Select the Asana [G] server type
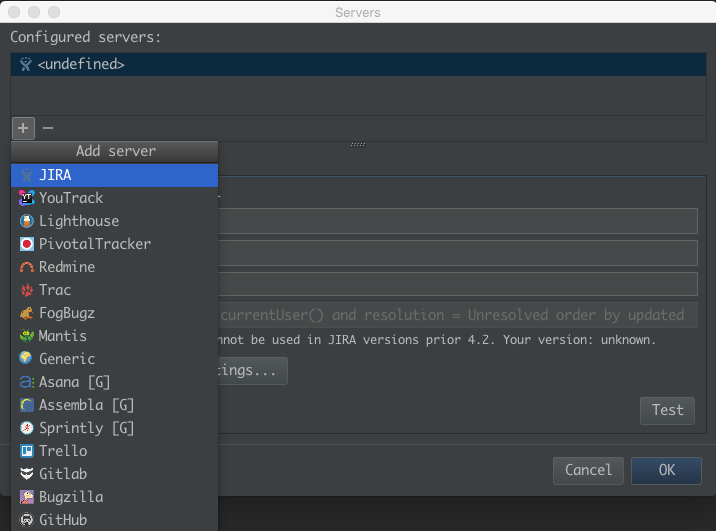Image resolution: width=716 pixels, height=531 pixels. (114, 382)
